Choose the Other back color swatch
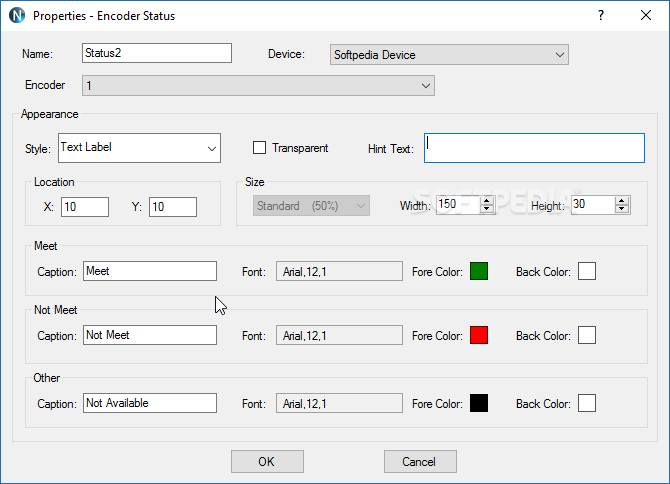Viewport: 670px width, 484px height. pos(587,403)
